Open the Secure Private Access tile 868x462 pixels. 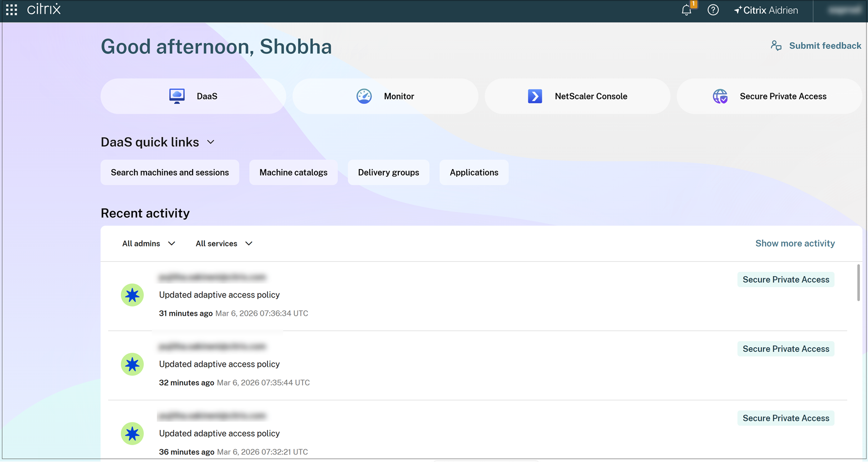(769, 96)
